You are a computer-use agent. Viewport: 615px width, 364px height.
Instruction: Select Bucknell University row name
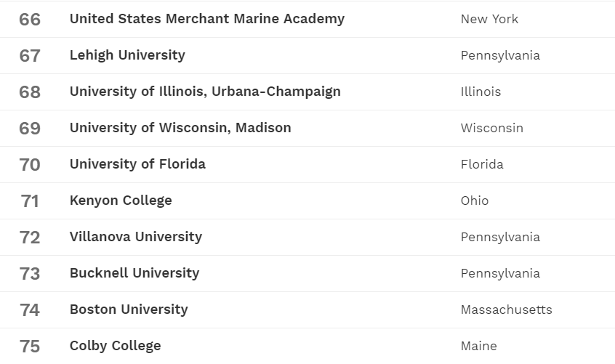[134, 273]
